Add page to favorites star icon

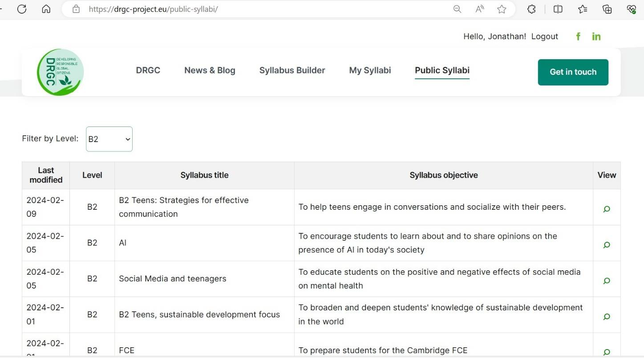click(x=502, y=9)
